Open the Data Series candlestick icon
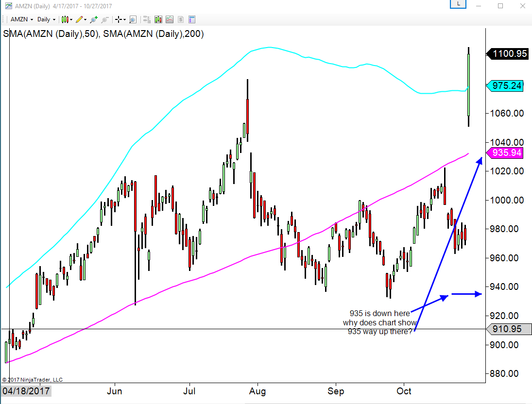The width and height of the screenshot is (532, 404). point(158,19)
